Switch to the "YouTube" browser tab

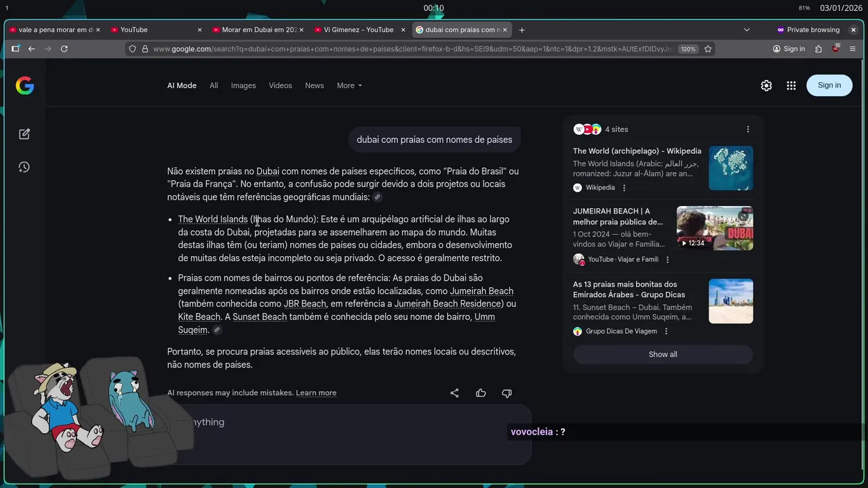pos(156,30)
